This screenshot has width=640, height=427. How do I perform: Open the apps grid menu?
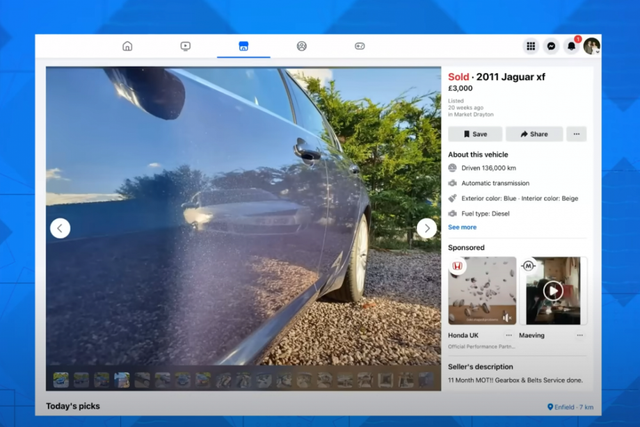coord(531,46)
